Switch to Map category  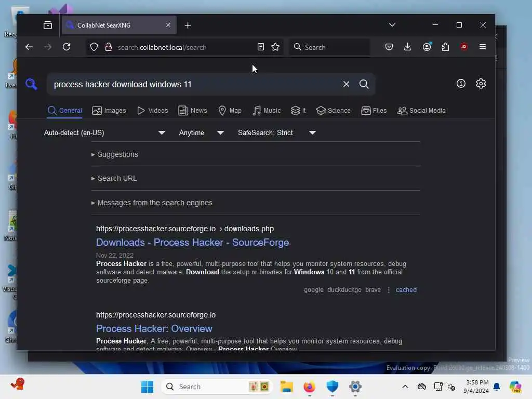coord(230,111)
